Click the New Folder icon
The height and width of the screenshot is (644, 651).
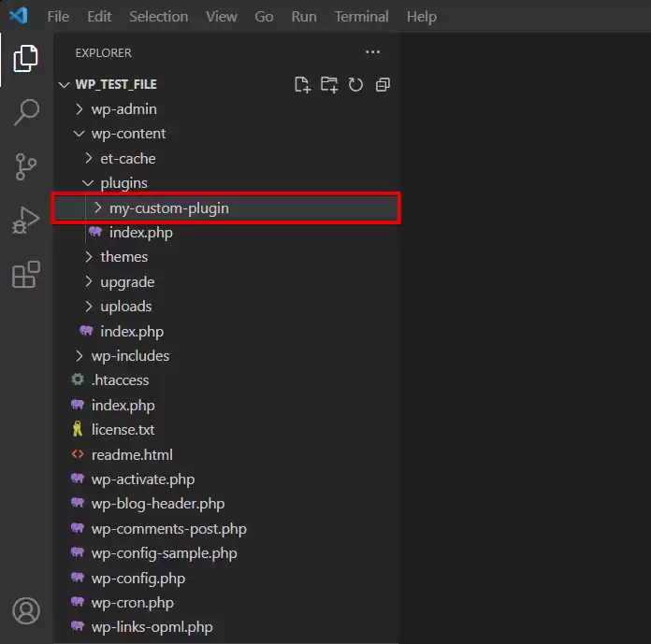(328, 85)
